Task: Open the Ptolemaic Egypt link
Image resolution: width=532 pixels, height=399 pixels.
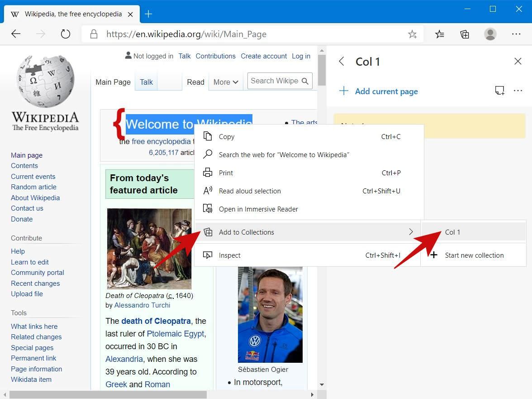Action: pos(176,334)
